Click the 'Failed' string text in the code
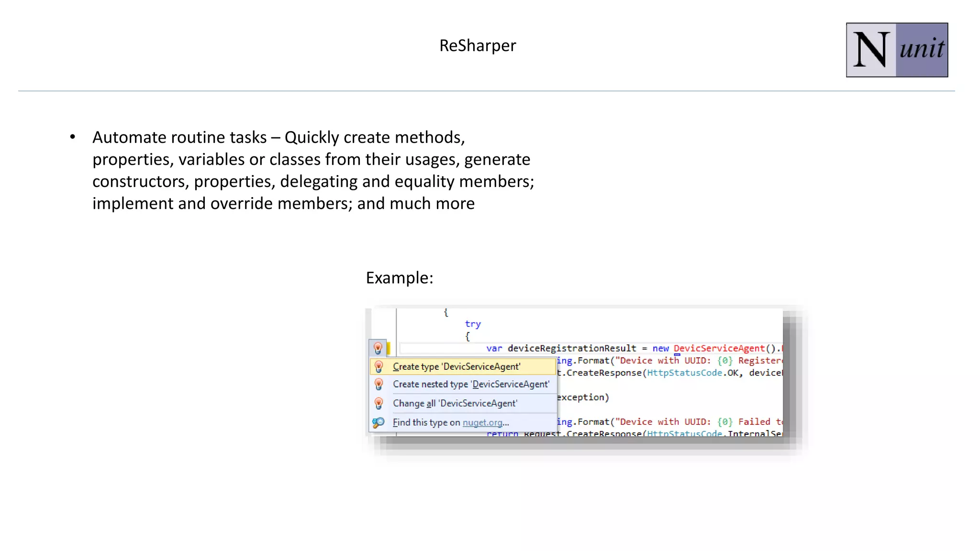 tap(754, 422)
